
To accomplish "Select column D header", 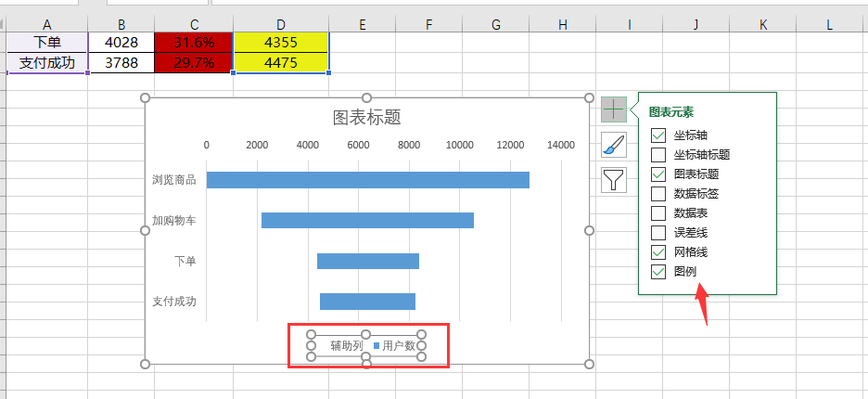I will click(281, 24).
